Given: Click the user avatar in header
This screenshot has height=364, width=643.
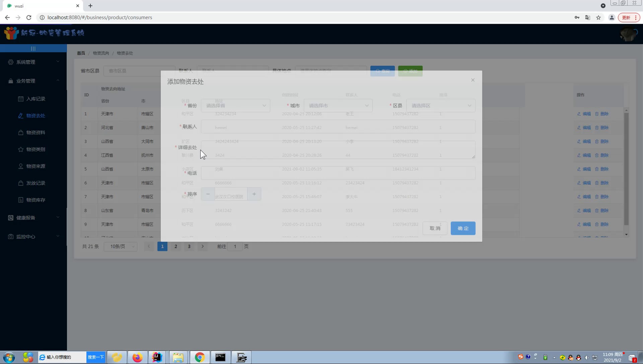Looking at the screenshot, I should (x=628, y=34).
